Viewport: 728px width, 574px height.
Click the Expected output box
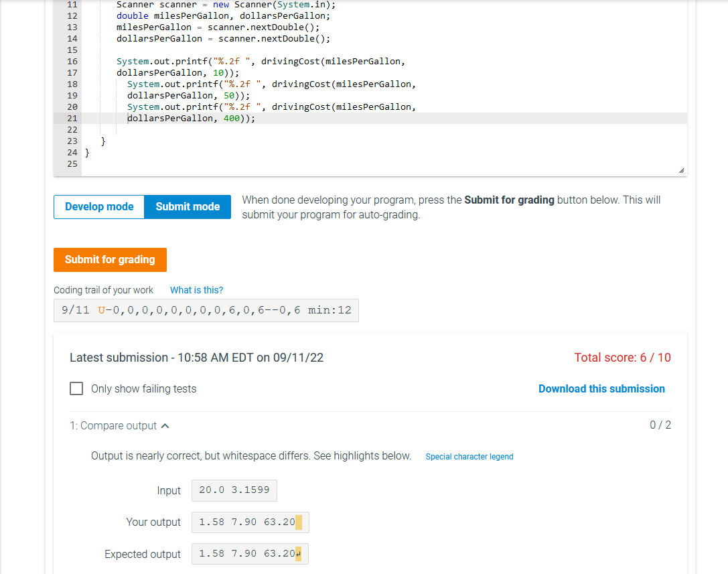[250, 554]
